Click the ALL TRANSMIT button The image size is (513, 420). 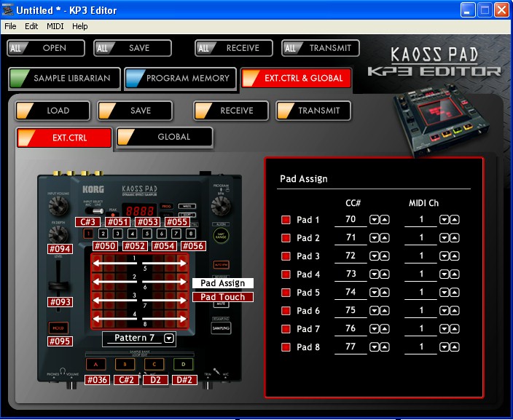pos(321,48)
